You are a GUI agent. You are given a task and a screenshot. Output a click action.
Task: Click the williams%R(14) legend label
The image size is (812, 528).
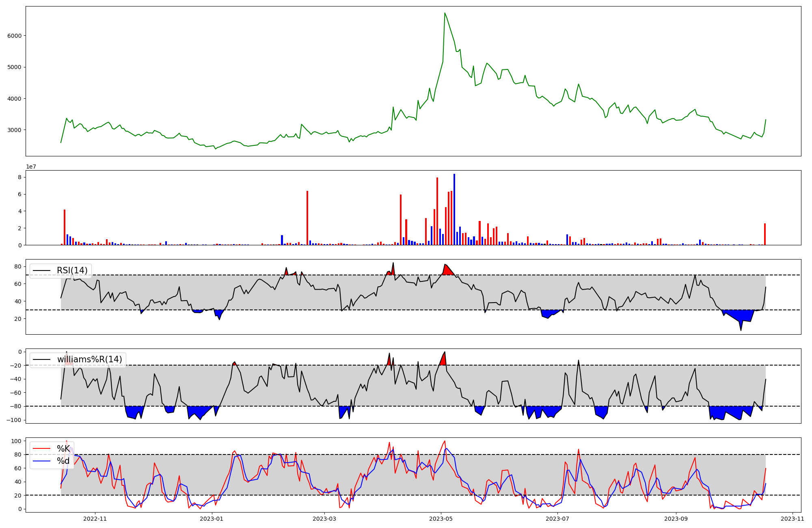[89, 359]
